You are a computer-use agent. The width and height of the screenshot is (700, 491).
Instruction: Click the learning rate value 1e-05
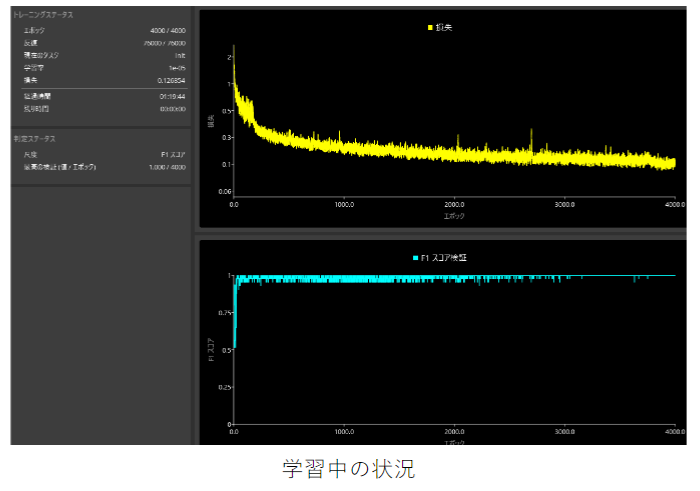pyautogui.click(x=175, y=67)
